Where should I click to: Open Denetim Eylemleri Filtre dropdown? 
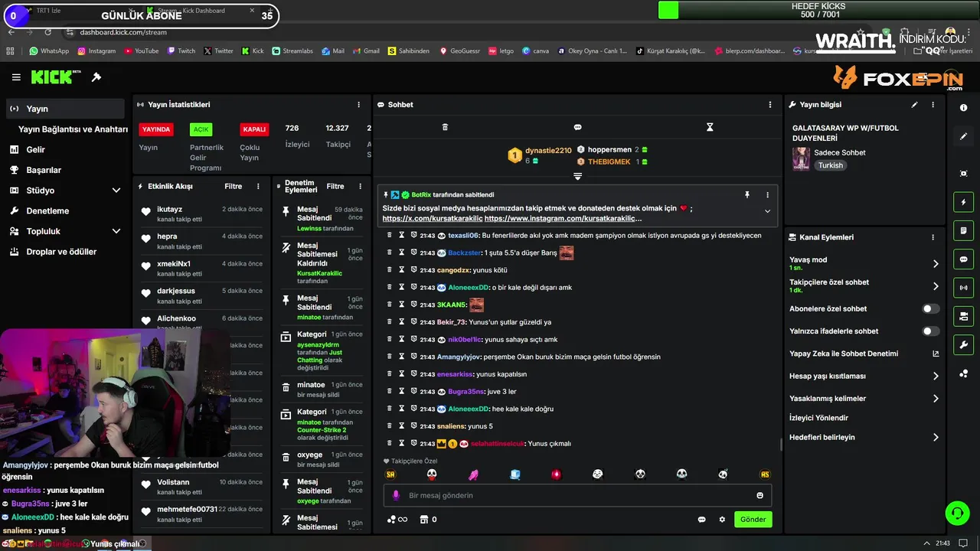[335, 186]
